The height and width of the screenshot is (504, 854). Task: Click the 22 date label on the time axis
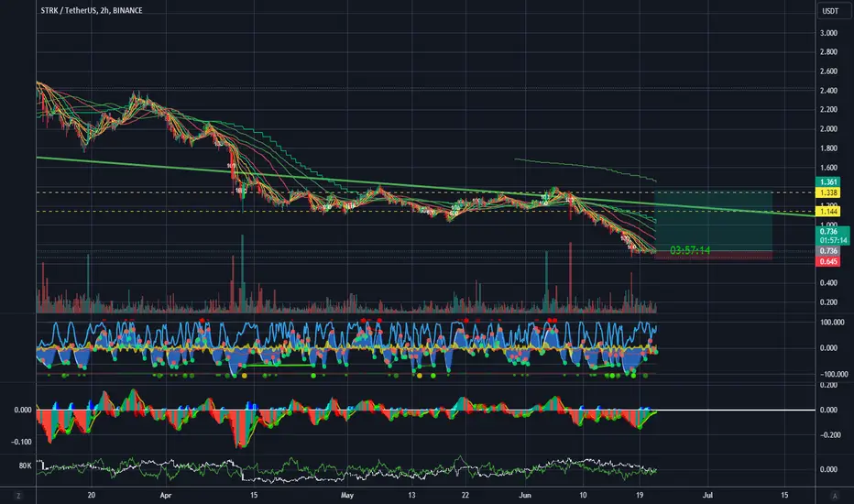click(465, 495)
